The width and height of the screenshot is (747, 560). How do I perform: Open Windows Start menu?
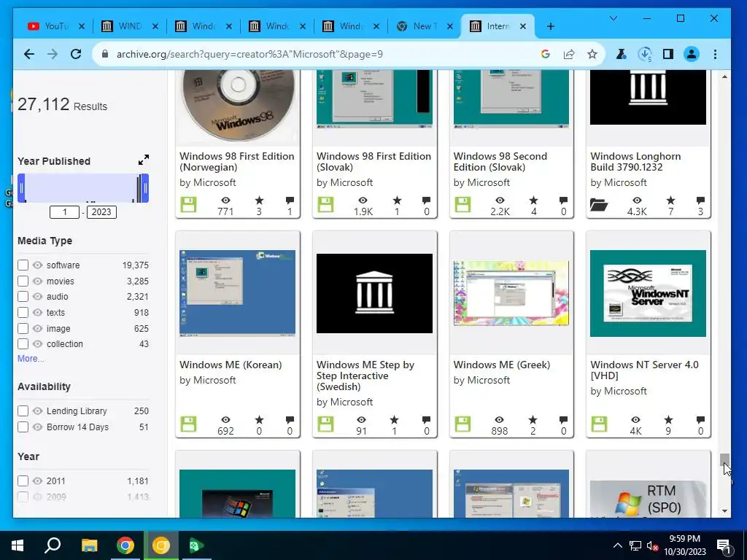(18, 545)
